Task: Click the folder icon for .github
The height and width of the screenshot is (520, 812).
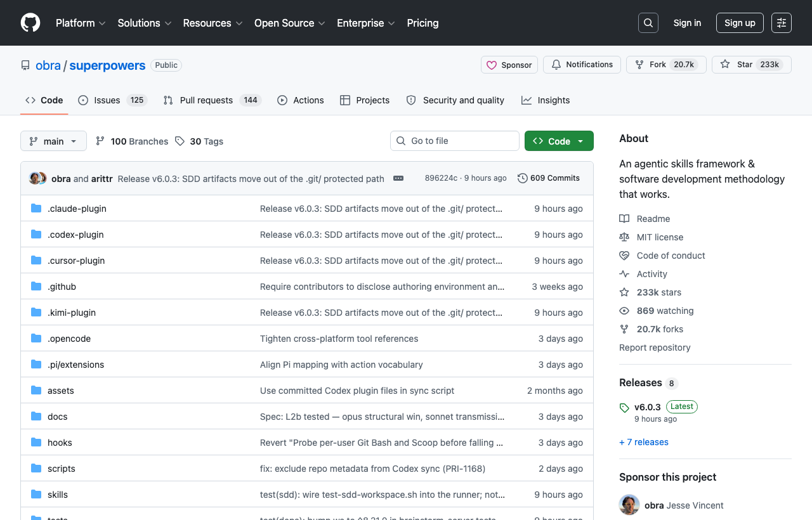Action: tap(36, 287)
